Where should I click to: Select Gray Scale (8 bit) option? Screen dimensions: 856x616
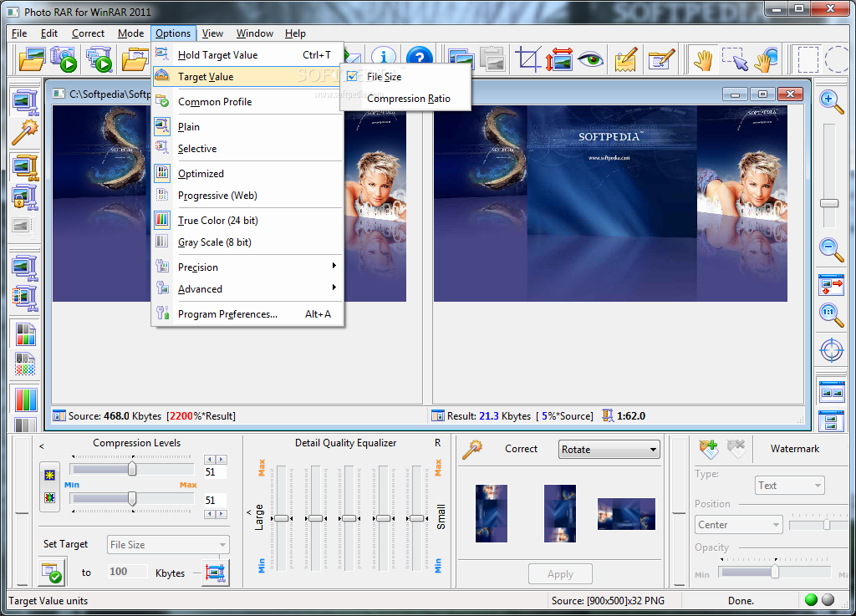pos(247,242)
